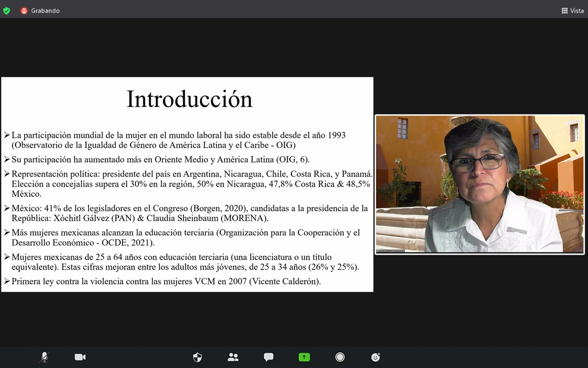Click the 'Primera ley contra la violencia' bullet
Screen dimensions: 588x368
tap(163, 281)
